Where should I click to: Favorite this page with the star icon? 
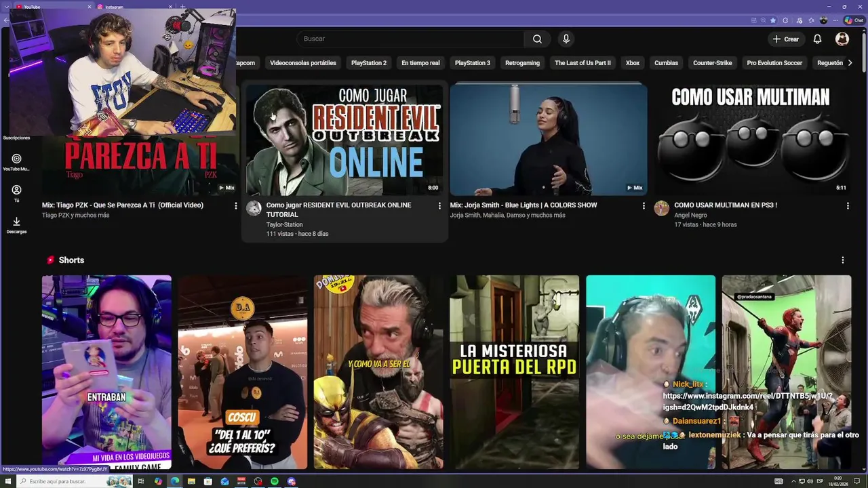(773, 20)
